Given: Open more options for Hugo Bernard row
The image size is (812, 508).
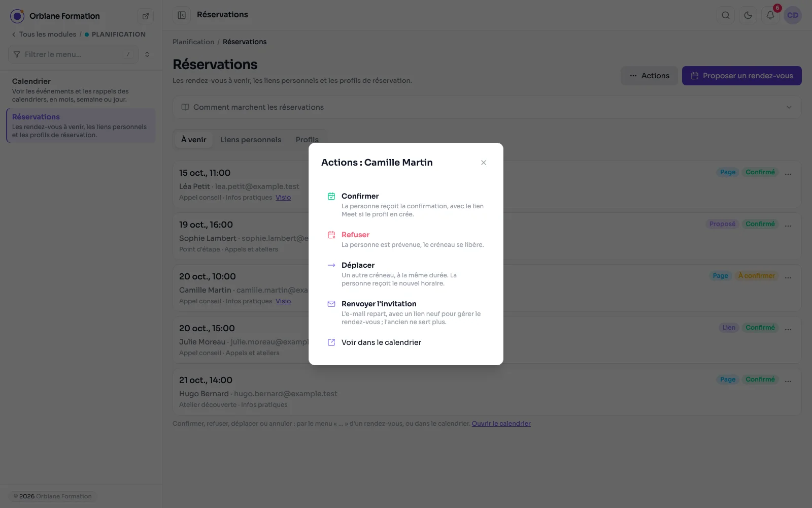Looking at the screenshot, I should pos(788,380).
